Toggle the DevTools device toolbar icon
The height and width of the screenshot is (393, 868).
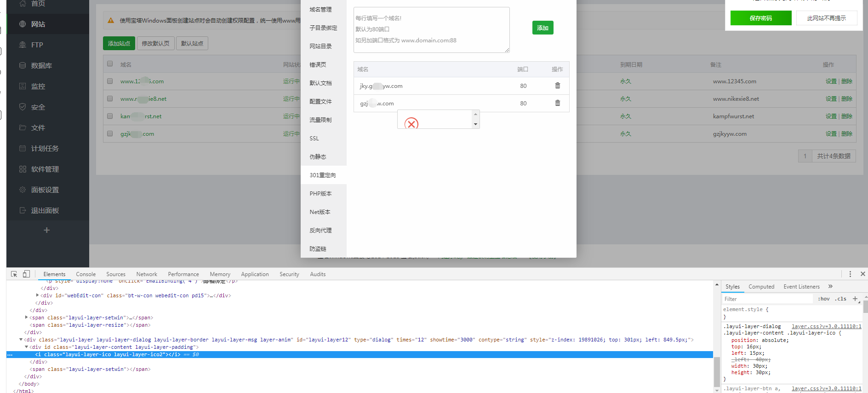(x=27, y=274)
